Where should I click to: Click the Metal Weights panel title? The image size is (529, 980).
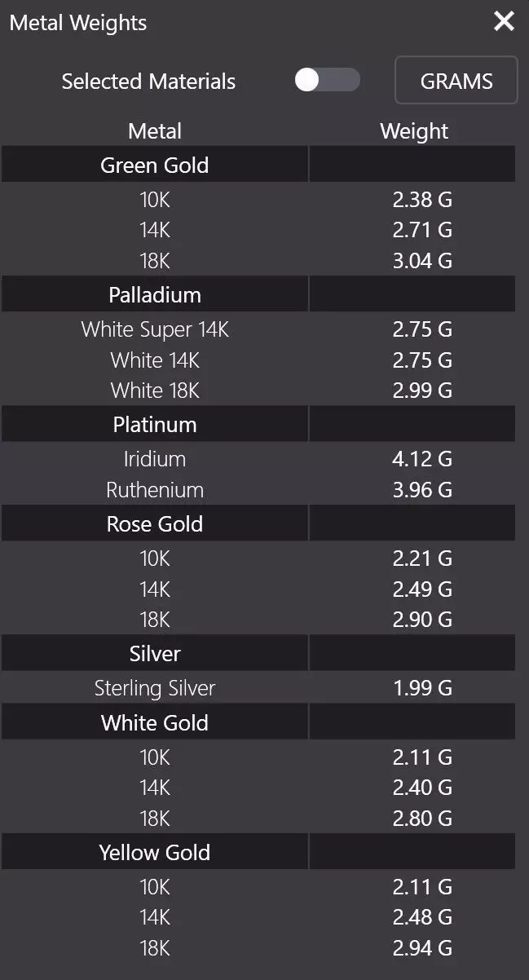[x=78, y=23]
